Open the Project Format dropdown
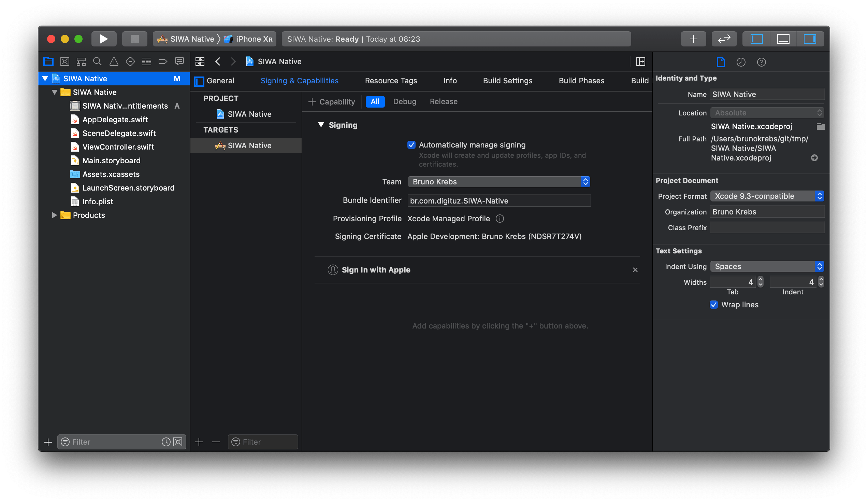868x502 pixels. [767, 196]
